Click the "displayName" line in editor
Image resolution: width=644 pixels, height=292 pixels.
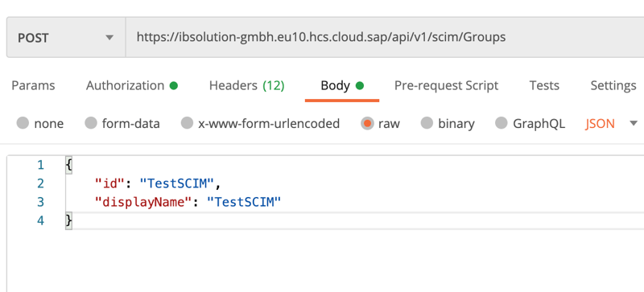[188, 202]
